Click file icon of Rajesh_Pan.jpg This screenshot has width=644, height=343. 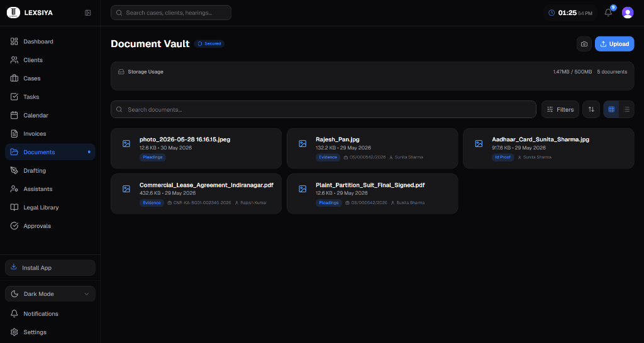[303, 144]
